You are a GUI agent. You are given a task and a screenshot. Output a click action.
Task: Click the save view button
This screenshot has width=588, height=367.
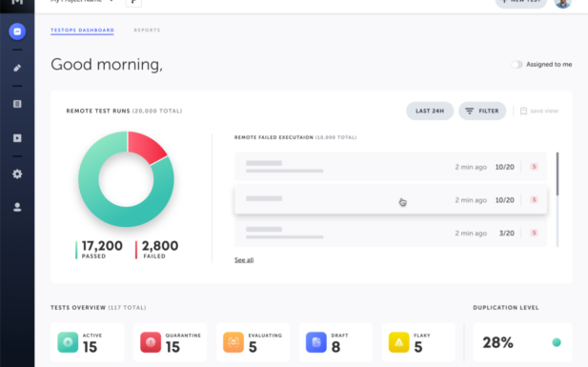click(x=539, y=112)
